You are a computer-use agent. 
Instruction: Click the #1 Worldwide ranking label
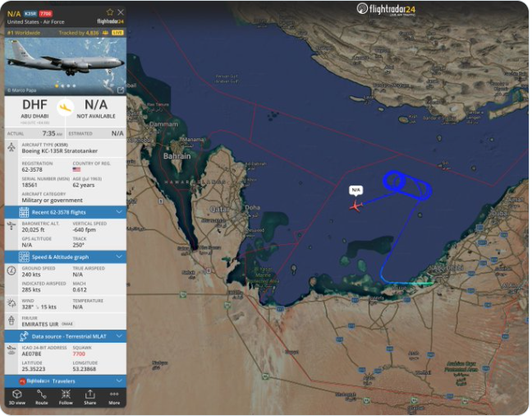(24, 33)
